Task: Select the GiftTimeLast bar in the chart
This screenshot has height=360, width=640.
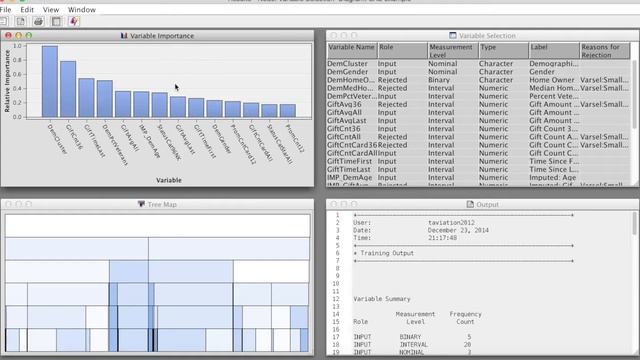Action: click(x=87, y=98)
